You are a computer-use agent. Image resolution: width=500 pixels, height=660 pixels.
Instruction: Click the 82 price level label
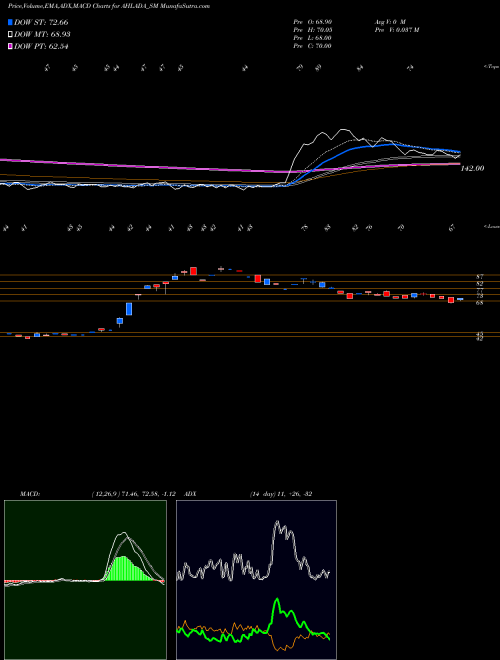[479, 284]
